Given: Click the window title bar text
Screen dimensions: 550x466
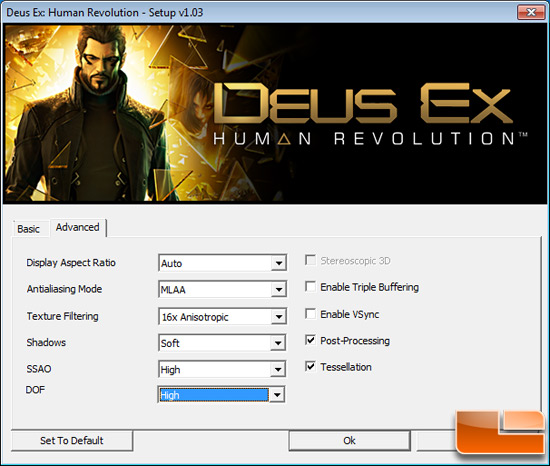Looking at the screenshot, I should coord(105,13).
